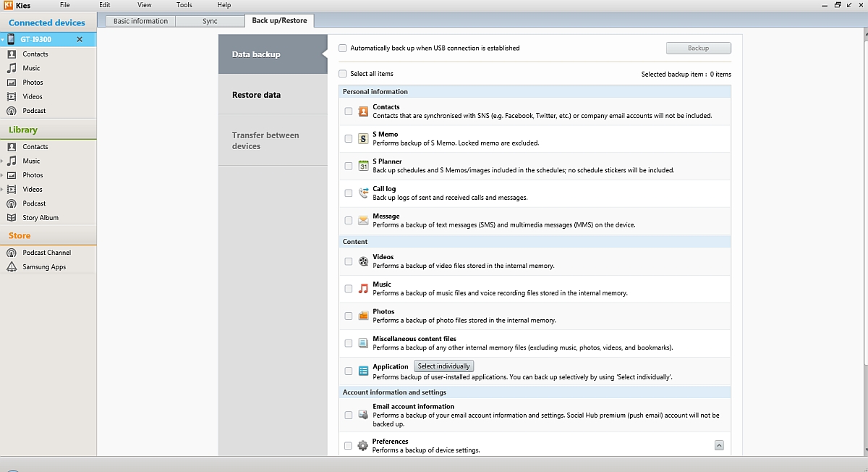Open Podcast Channel in Store
868x472 pixels.
(x=46, y=253)
